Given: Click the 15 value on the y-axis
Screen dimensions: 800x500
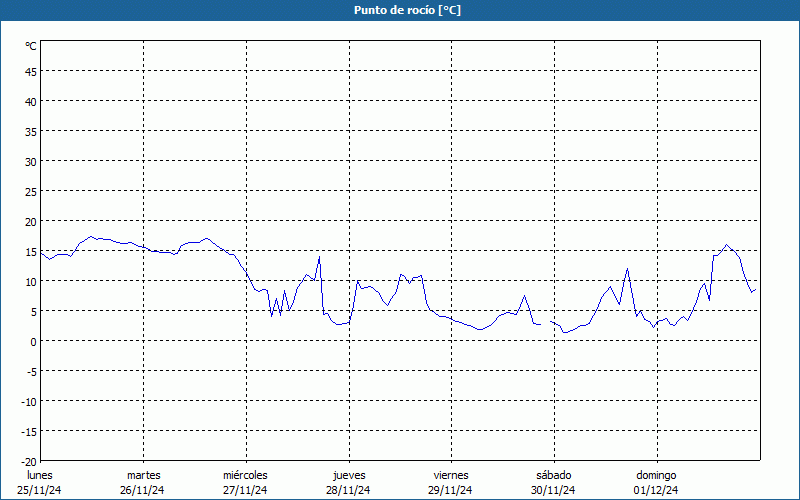Looking at the screenshot, I should [x=31, y=252].
